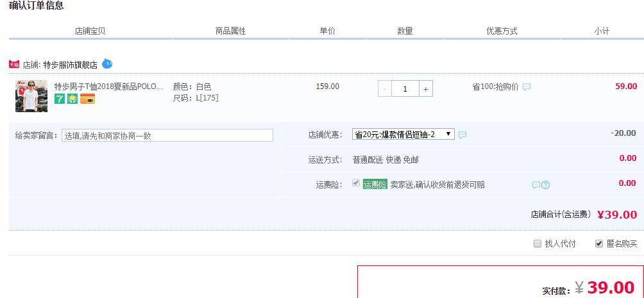
Task: Click the 店铺宝贝 column header
Action: 90,31
